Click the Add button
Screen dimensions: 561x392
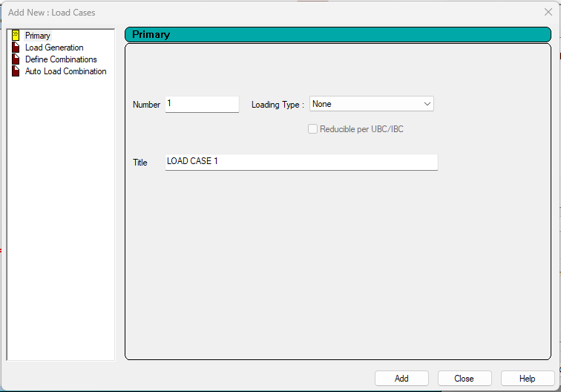point(401,379)
